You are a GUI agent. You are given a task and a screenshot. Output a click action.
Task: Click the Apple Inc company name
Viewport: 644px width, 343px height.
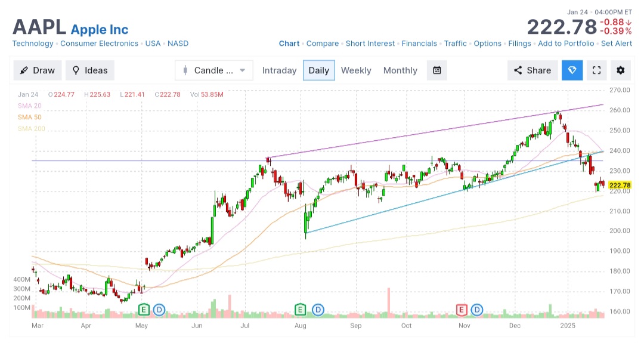coord(100,30)
